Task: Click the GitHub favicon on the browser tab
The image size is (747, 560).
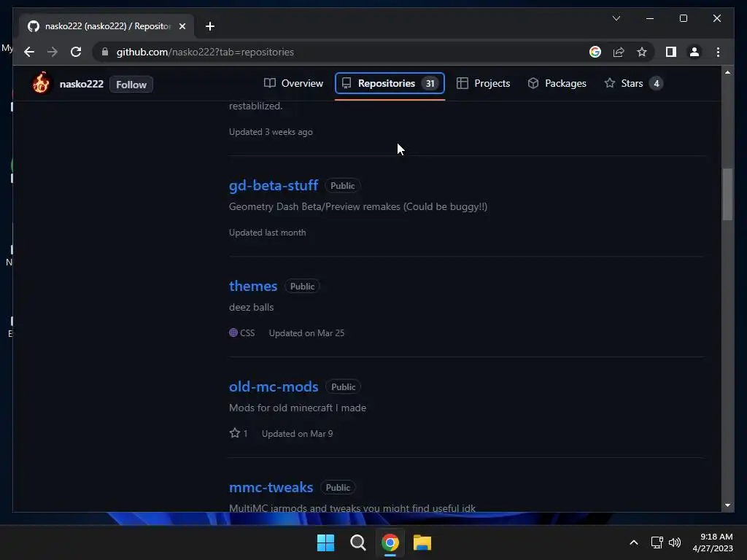Action: 34,26
